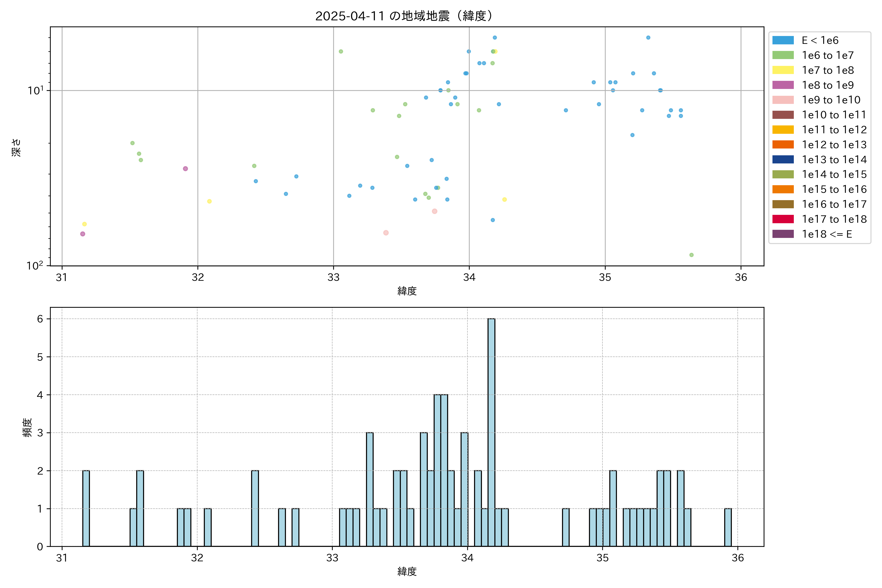Click the tallest histogram bar reaching 6

pos(491,431)
